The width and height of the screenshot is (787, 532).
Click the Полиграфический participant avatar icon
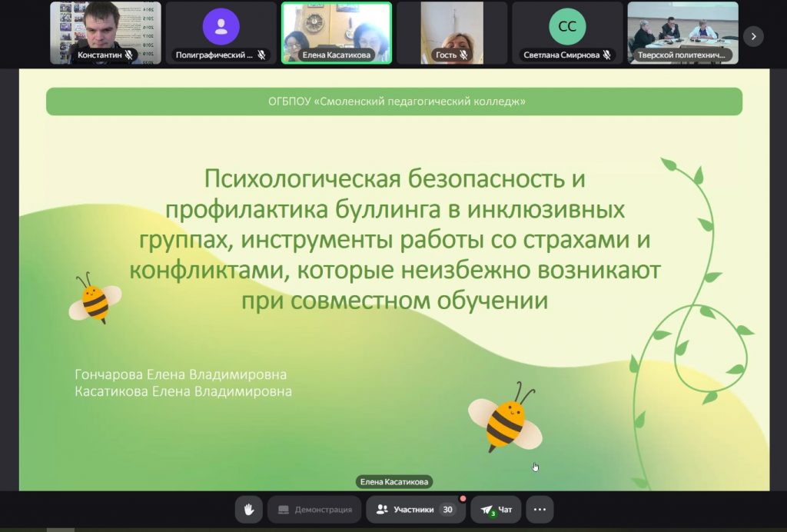(x=221, y=27)
